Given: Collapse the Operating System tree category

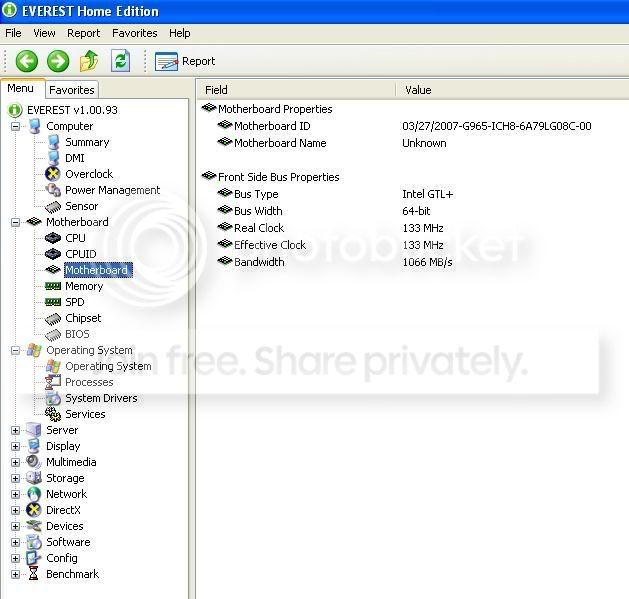Looking at the screenshot, I should coord(15,351).
